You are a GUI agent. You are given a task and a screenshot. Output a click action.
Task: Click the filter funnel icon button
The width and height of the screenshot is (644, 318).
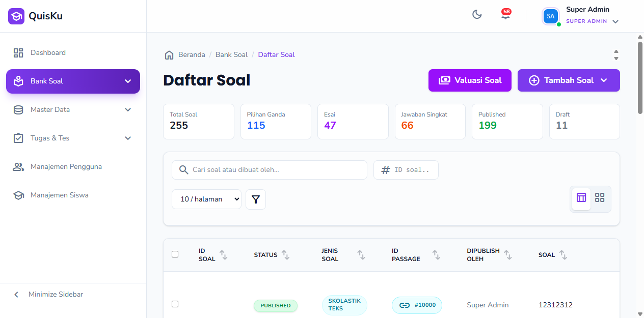click(256, 199)
